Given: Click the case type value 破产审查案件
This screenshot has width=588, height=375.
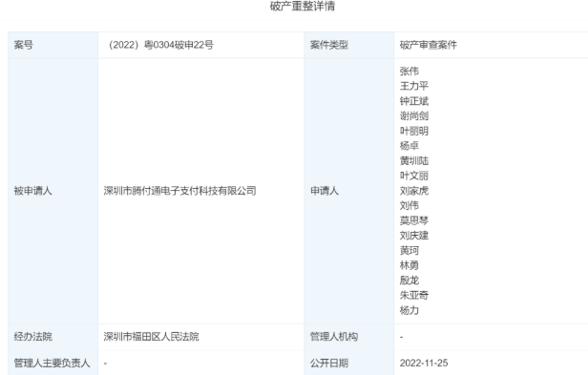Looking at the screenshot, I should [x=429, y=45].
